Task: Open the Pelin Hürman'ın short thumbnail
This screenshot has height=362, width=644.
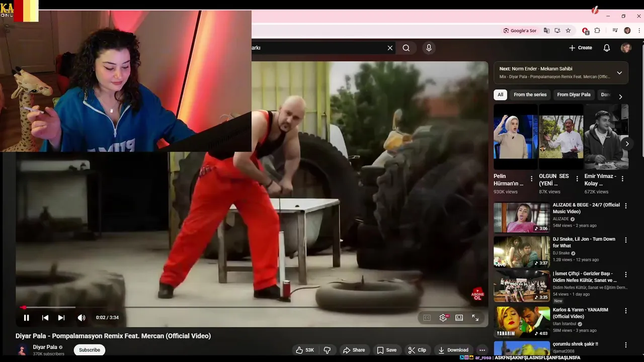Action: pos(516,137)
